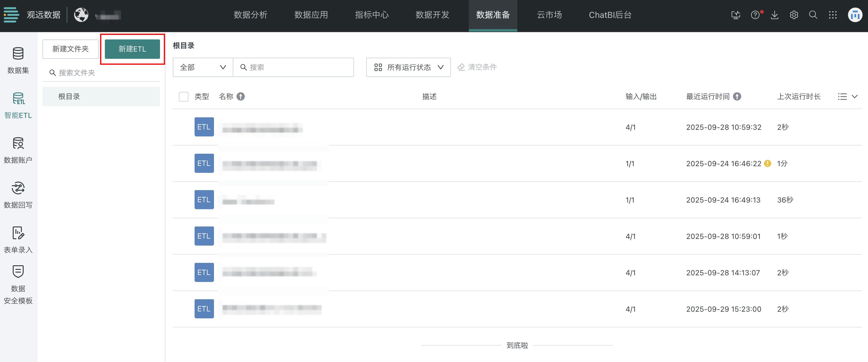Click the help question mark icon
This screenshot has width=868, height=362.
click(755, 15)
